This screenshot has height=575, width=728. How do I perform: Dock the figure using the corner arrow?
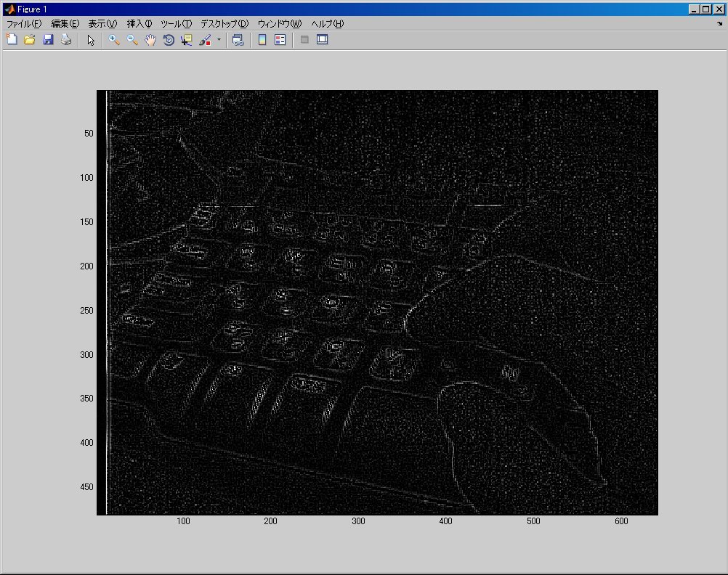[x=719, y=24]
